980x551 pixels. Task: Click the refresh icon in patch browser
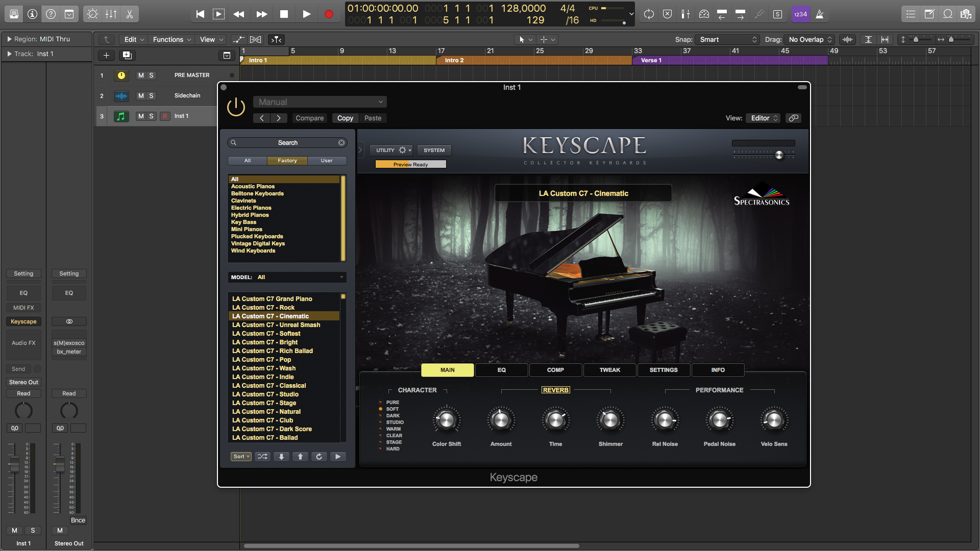click(319, 457)
